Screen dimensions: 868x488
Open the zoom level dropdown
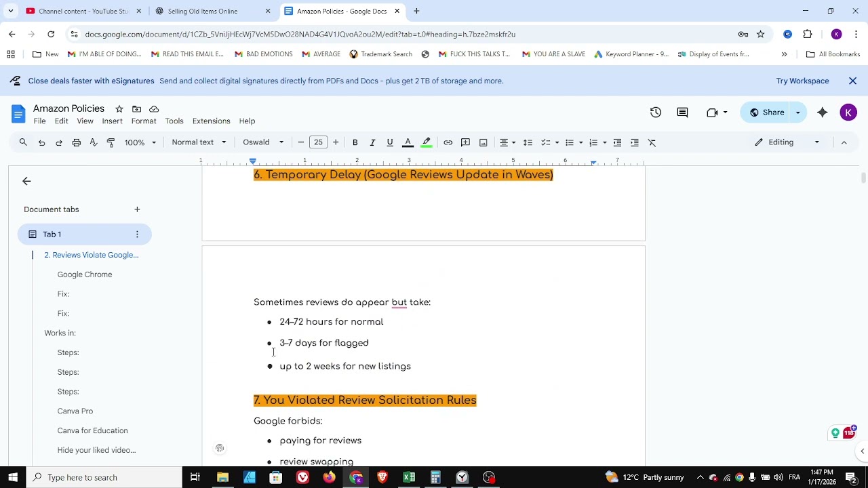(140, 142)
